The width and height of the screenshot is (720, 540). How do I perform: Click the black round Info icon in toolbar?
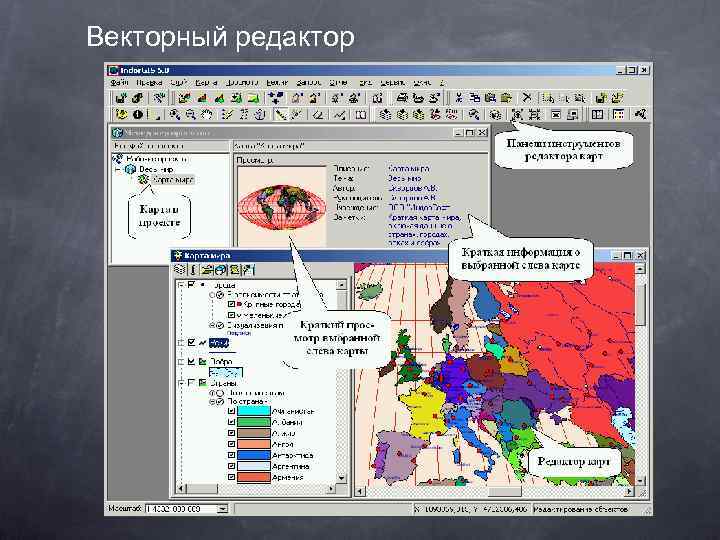click(137, 114)
